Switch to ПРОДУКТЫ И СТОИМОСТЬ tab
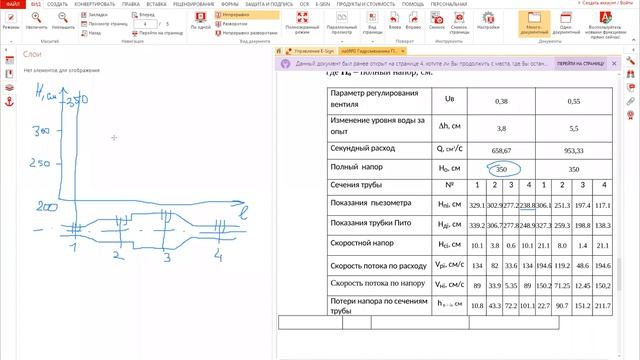The image size is (640, 360). (366, 4)
